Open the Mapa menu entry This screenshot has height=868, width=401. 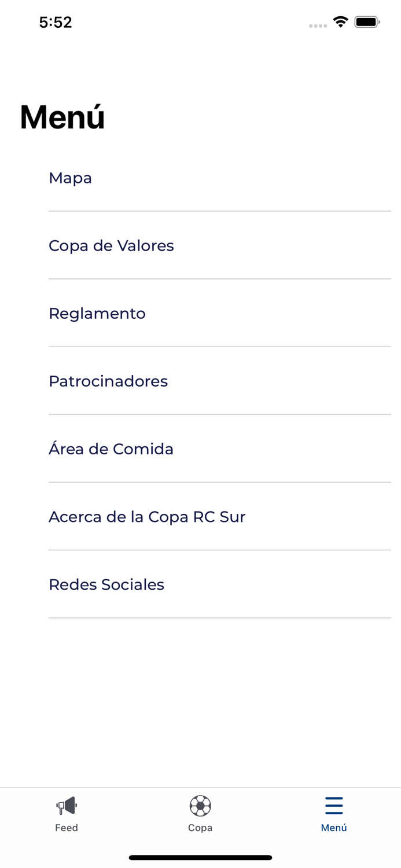coord(70,178)
